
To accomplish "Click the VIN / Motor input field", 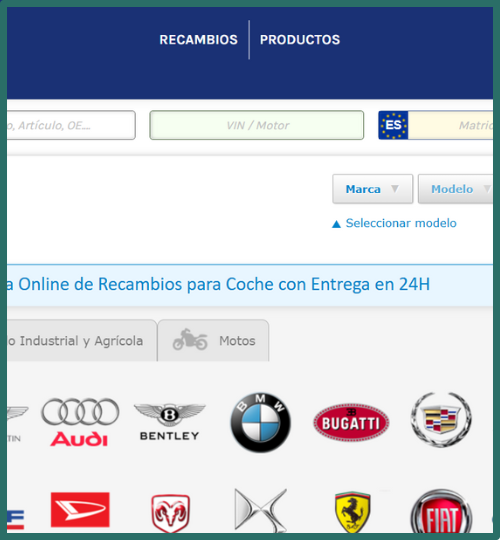I will tap(257, 125).
